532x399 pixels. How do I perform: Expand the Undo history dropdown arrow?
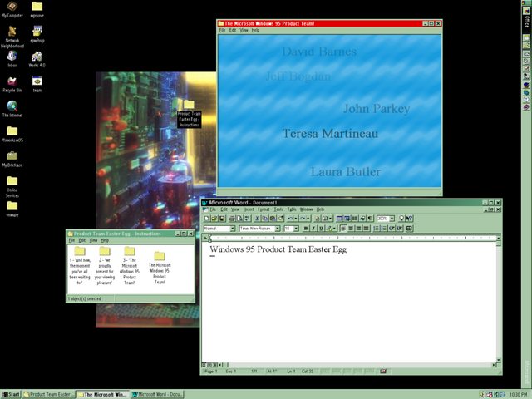coord(296,219)
